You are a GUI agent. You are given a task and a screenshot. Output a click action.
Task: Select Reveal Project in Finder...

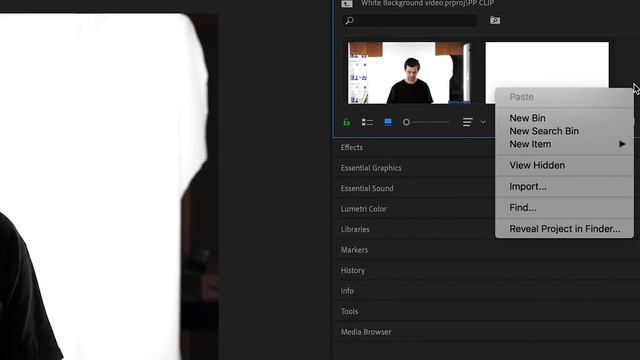point(564,229)
